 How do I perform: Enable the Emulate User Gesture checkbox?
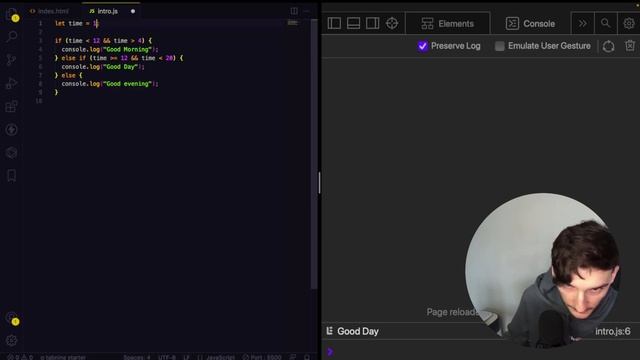[x=499, y=46]
